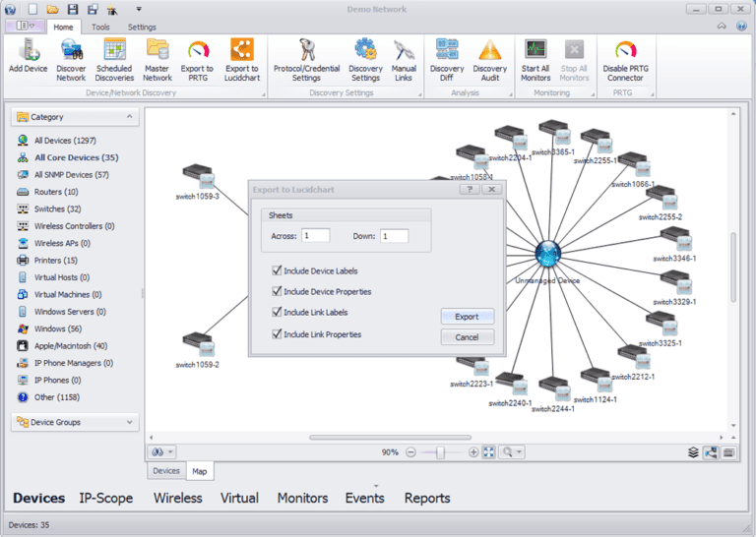Click the Across sheets input field

pyautogui.click(x=316, y=235)
